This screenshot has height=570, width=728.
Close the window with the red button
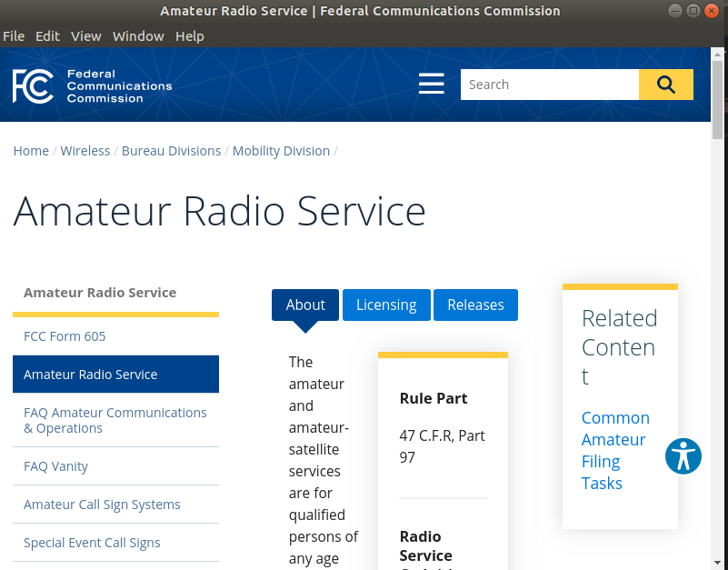click(712, 11)
